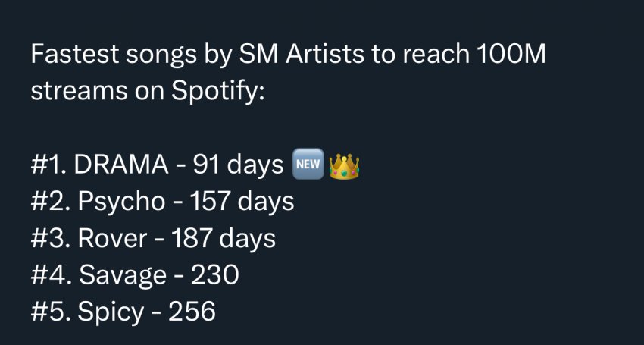
Task: Click the word Fastest at the start
Action: click(75, 54)
